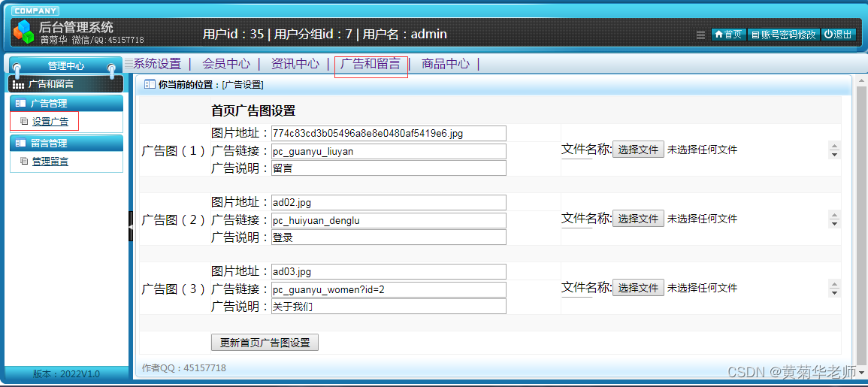Viewport: 868px width, 387px height.
Task: Edit 广告说明 field containing 留言
Action: tap(389, 168)
